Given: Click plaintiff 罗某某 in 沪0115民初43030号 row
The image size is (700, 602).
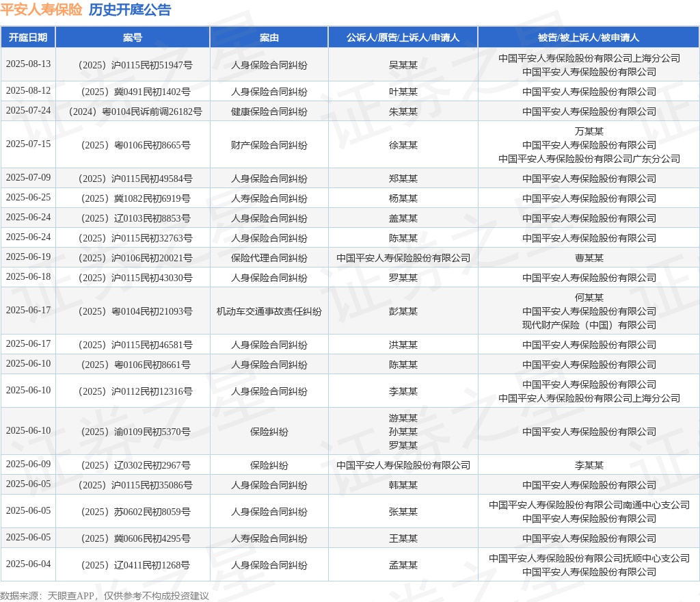Looking at the screenshot, I should point(403,278).
